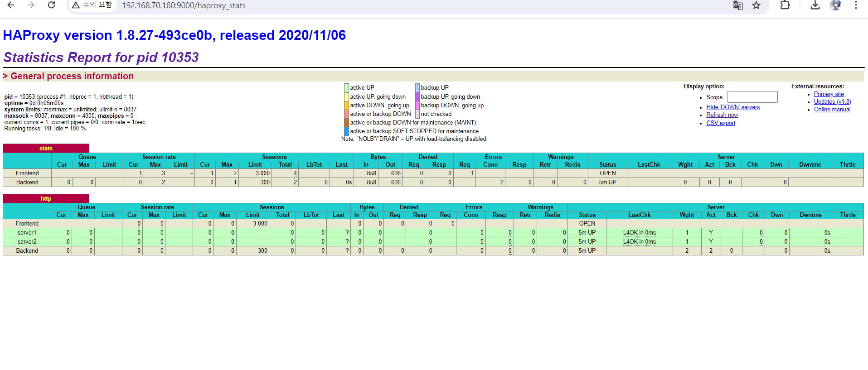Screen dimensions: 868x370
Task: Click the stats table title
Action: (46, 149)
